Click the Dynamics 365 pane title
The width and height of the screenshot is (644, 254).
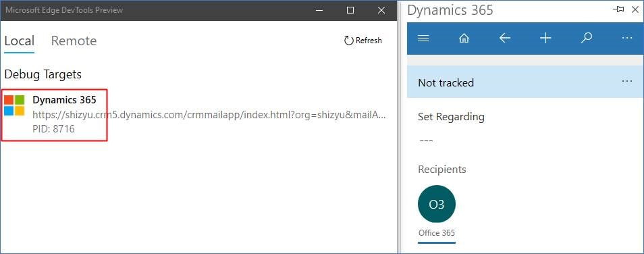(x=450, y=10)
